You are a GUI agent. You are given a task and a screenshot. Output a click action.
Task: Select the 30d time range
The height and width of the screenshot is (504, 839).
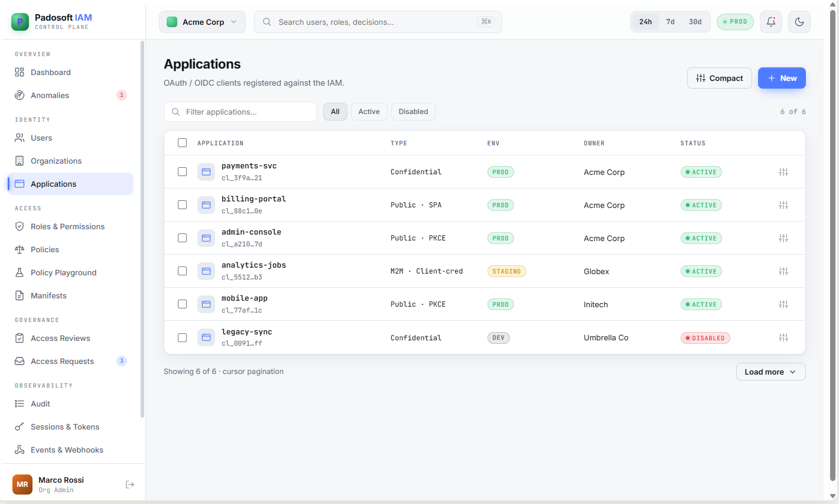pyautogui.click(x=695, y=22)
